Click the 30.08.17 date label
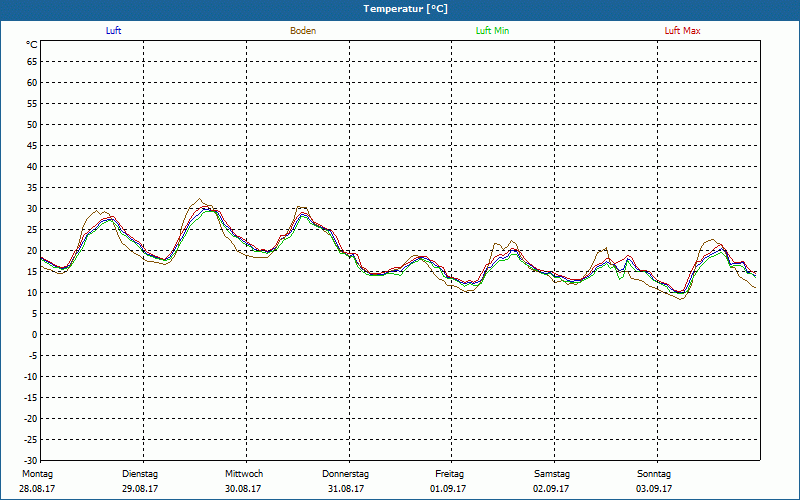This screenshot has width=800, height=500. (x=243, y=489)
